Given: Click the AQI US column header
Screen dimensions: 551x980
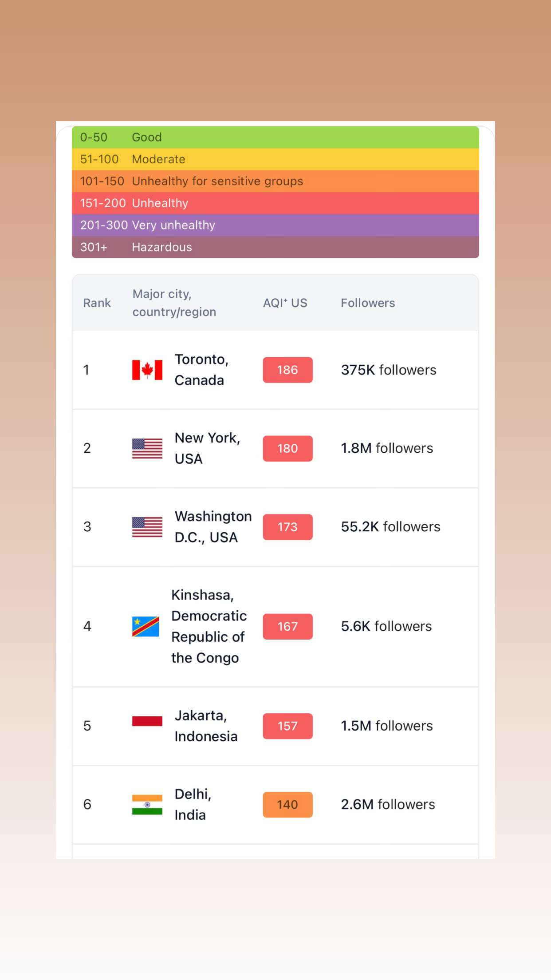Looking at the screenshot, I should [285, 303].
